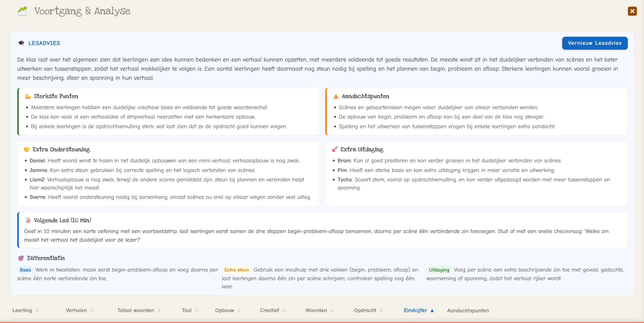Click the Sterkste Punten heading
Image resolution: width=644 pixels, height=323 pixels.
tap(56, 96)
